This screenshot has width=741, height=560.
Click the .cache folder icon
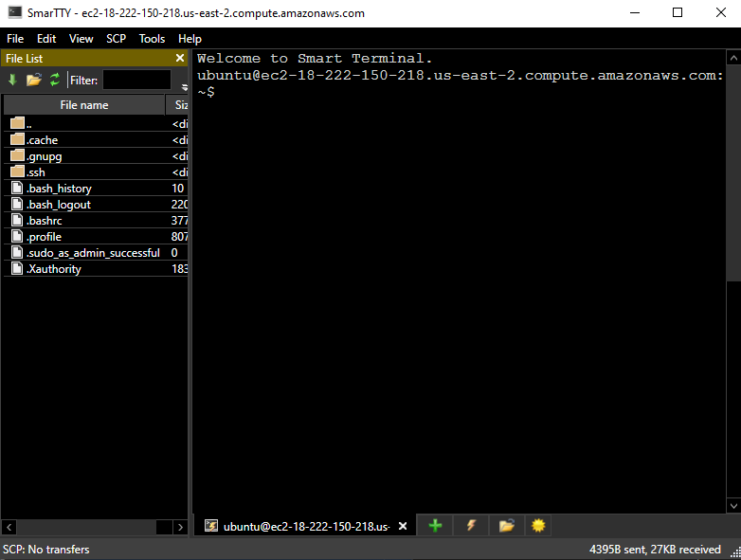(x=17, y=139)
